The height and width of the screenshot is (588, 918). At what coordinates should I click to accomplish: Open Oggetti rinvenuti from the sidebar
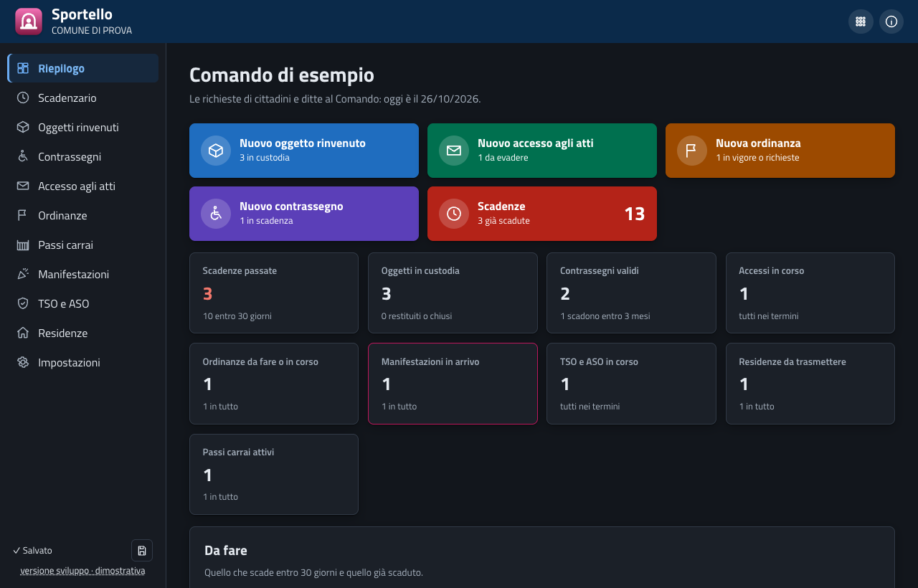pos(83,127)
